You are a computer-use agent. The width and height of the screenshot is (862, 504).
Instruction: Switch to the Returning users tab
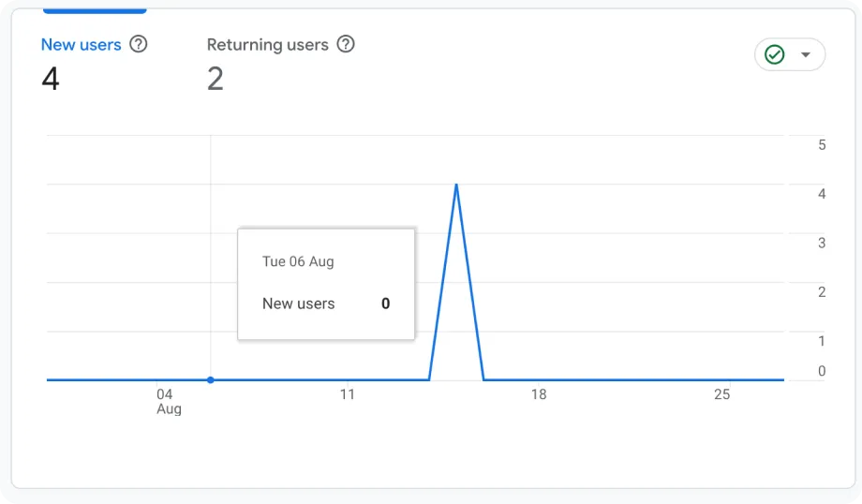pyautogui.click(x=268, y=45)
